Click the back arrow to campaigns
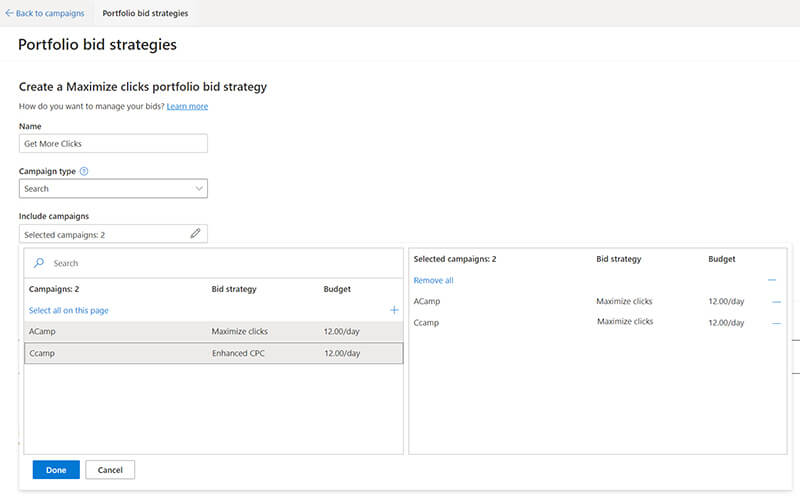The image size is (800, 500). click(9, 13)
